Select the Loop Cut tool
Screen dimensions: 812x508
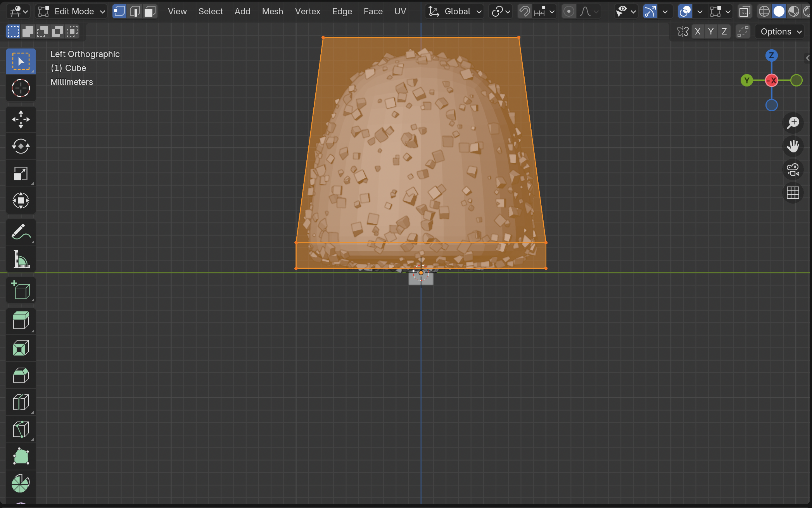click(21, 403)
